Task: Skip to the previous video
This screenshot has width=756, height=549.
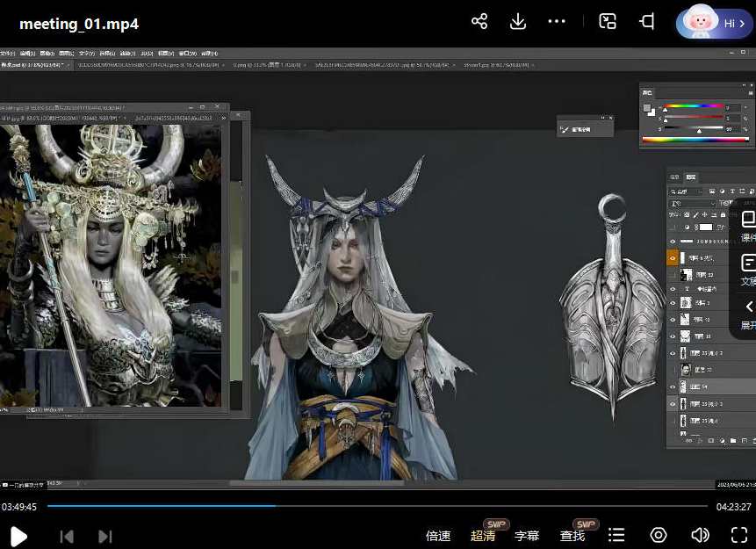Action: [67, 536]
